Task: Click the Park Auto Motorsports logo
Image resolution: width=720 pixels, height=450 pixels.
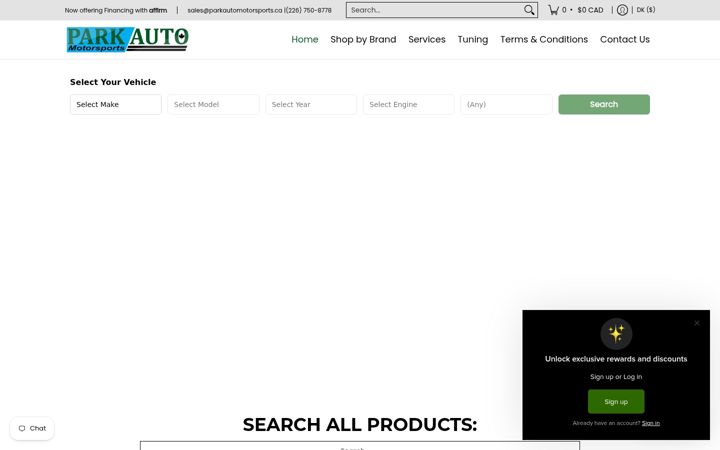Action: [x=128, y=39]
